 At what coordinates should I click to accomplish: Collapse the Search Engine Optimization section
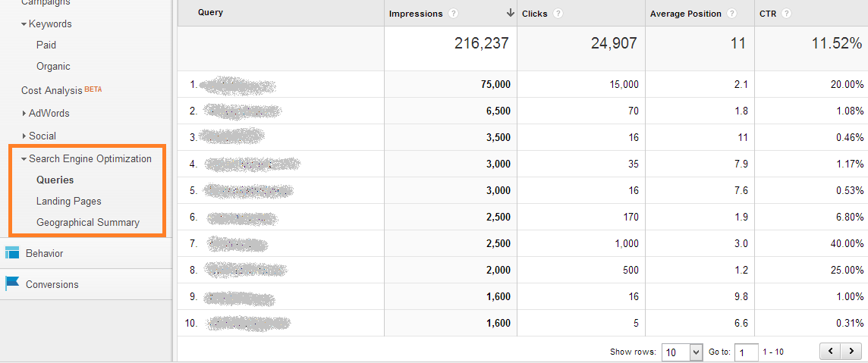coord(24,159)
